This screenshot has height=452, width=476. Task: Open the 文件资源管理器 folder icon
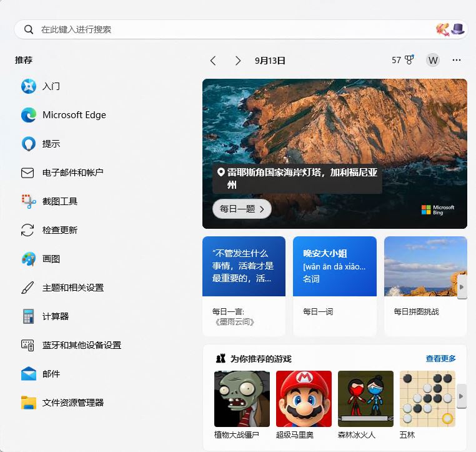click(29, 403)
